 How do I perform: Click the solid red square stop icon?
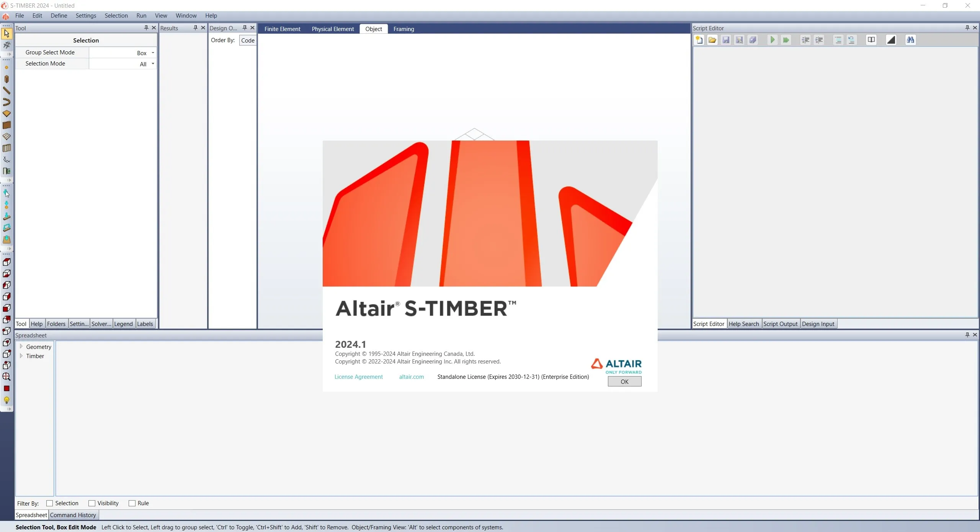click(7, 389)
